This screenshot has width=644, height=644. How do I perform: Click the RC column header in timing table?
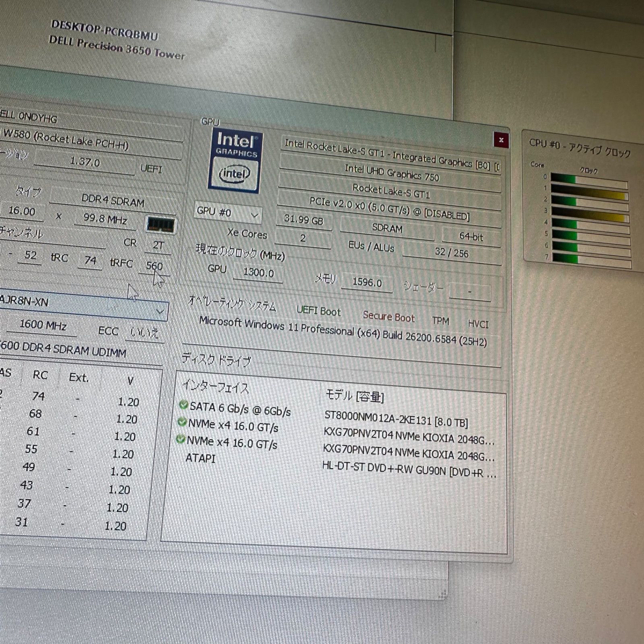click(40, 375)
